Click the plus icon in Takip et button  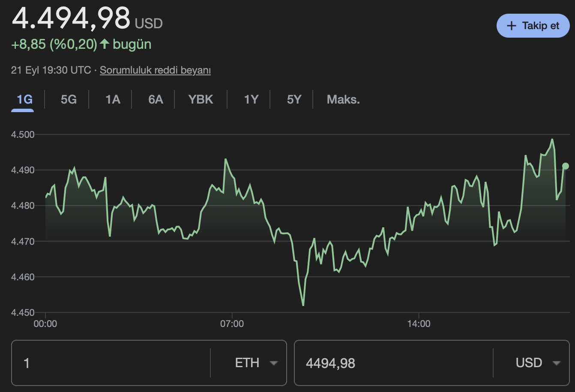coord(511,26)
